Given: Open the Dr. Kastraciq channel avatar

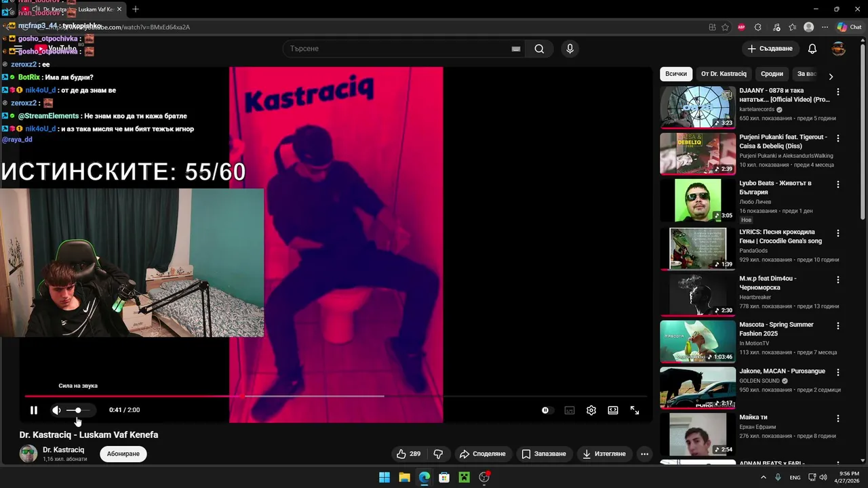Looking at the screenshot, I should point(28,453).
